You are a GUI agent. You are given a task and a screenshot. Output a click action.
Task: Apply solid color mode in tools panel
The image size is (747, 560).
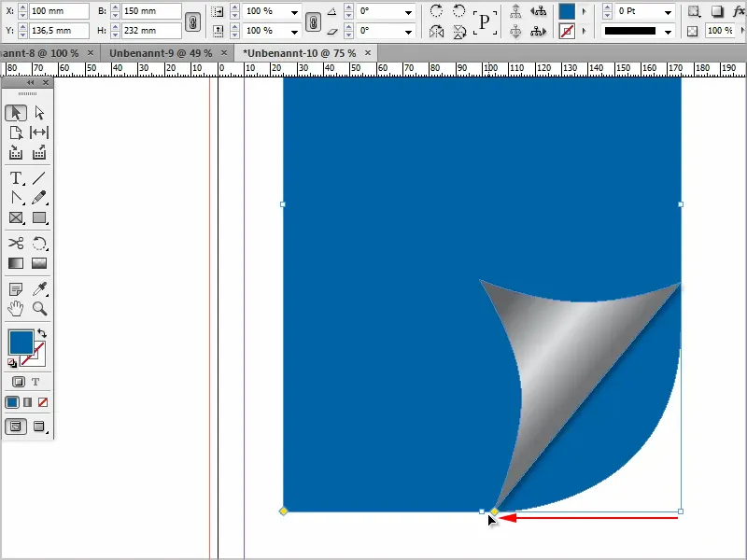(x=12, y=402)
